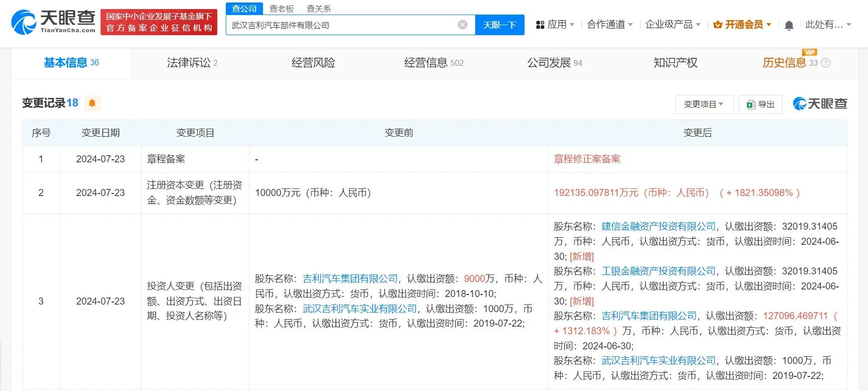Open the 合作通道 dropdown menu
868x391 pixels.
tap(610, 25)
